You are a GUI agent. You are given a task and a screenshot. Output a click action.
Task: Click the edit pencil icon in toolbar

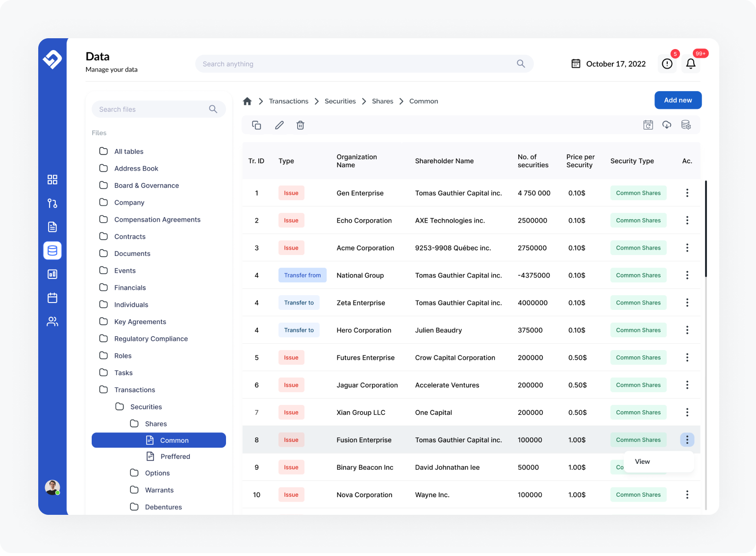279,125
